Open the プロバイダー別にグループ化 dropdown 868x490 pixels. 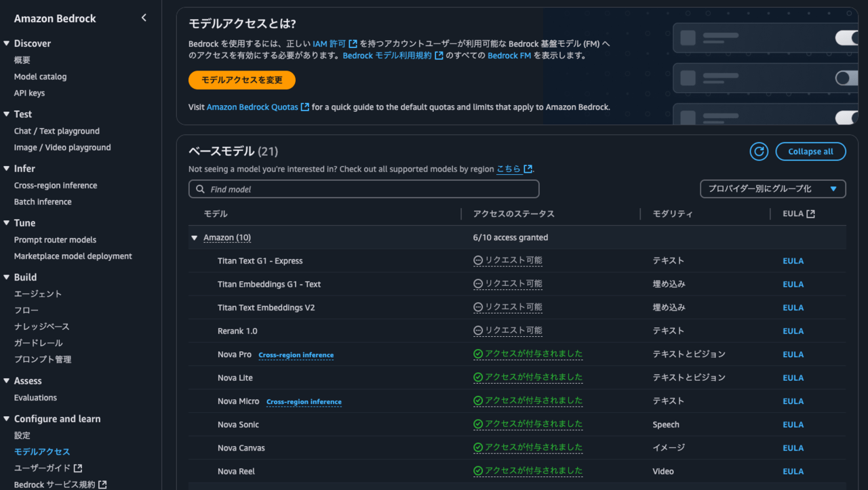tap(773, 189)
